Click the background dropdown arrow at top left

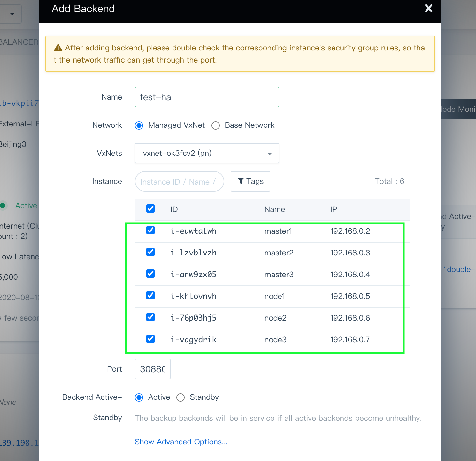point(12,14)
